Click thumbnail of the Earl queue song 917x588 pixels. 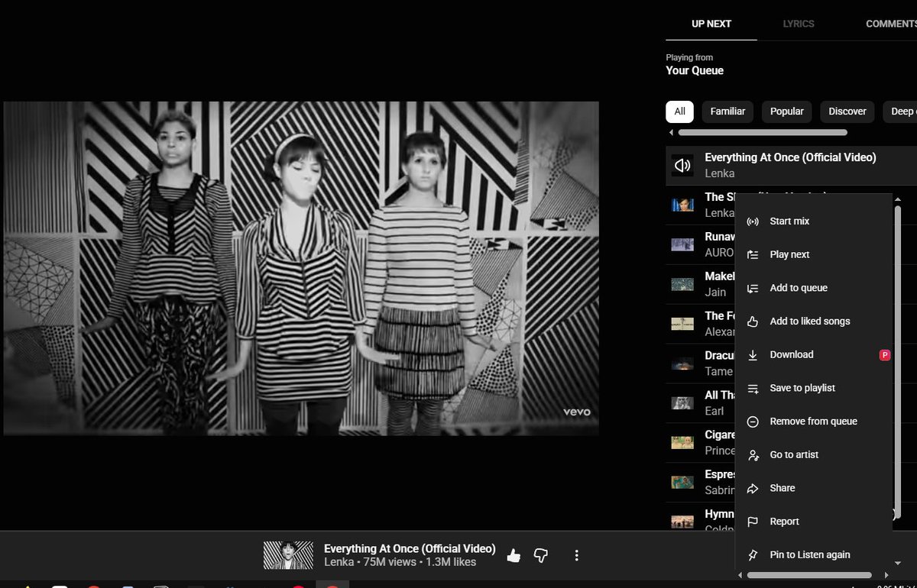pyautogui.click(x=682, y=402)
